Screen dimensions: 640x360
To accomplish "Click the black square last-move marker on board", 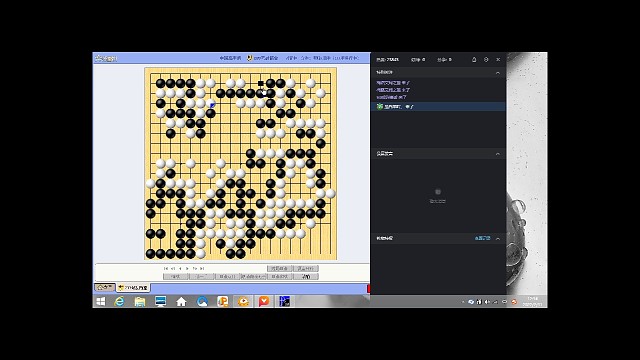I will (x=260, y=83).
